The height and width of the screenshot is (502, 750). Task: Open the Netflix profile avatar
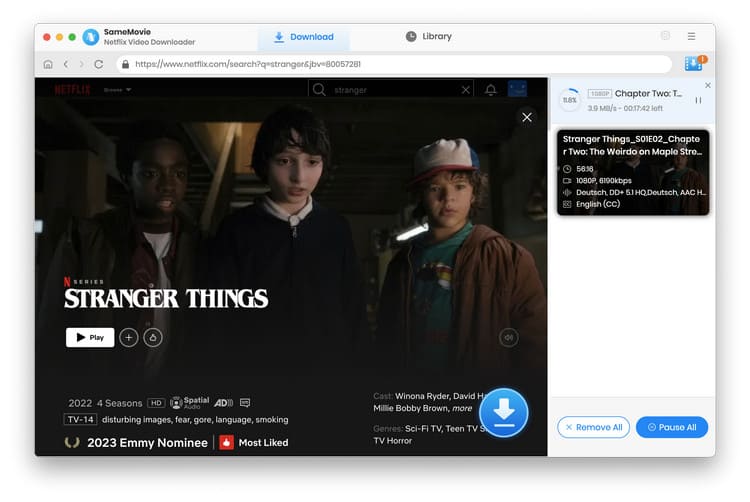pos(517,89)
